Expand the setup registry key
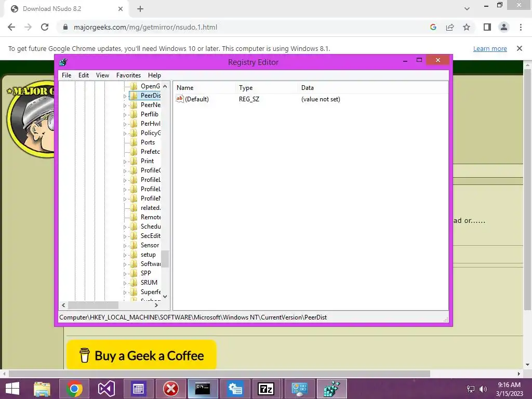This screenshot has width=532, height=399. (125, 255)
